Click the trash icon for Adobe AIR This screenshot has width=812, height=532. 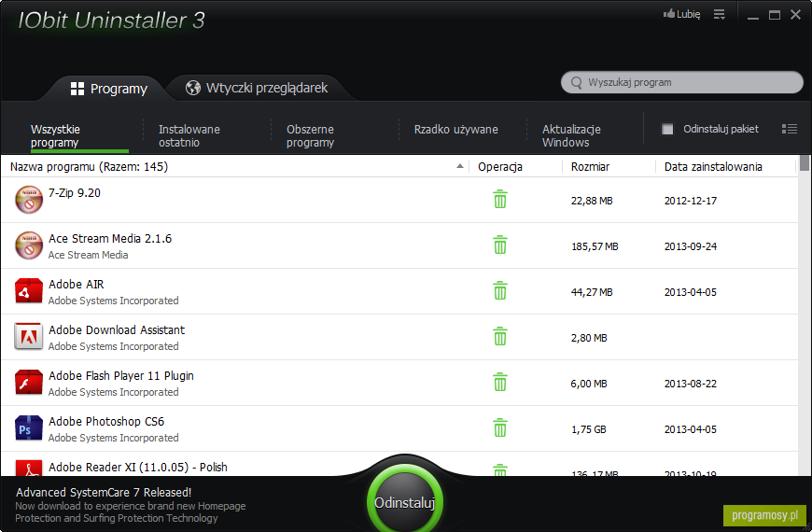coord(499,290)
